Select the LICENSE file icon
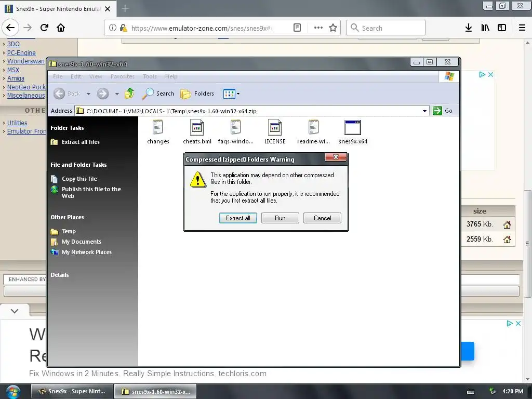The width and height of the screenshot is (532, 399). tap(274, 128)
